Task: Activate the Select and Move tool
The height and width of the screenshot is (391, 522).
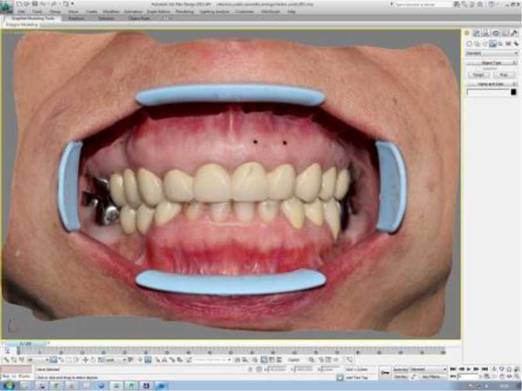Action: (x=85, y=360)
